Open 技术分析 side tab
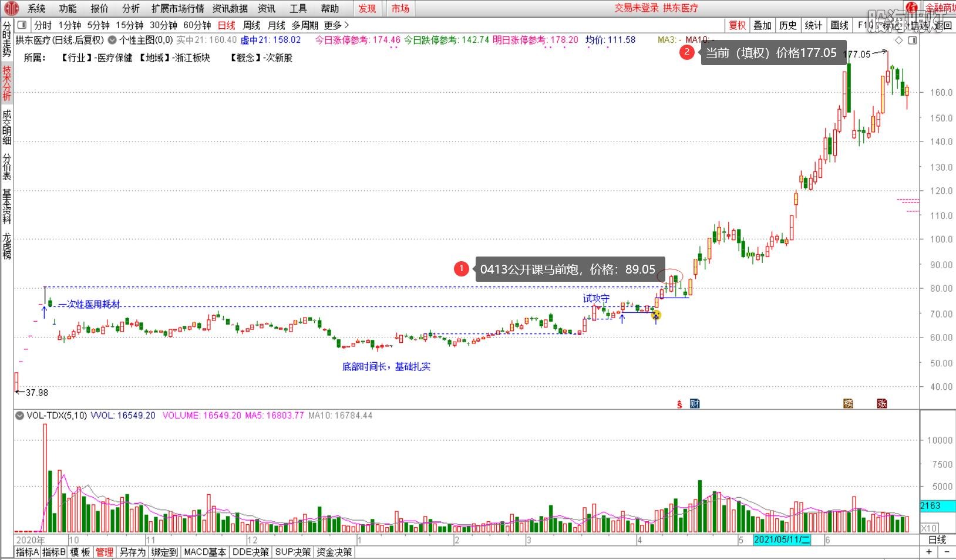 click(6, 83)
